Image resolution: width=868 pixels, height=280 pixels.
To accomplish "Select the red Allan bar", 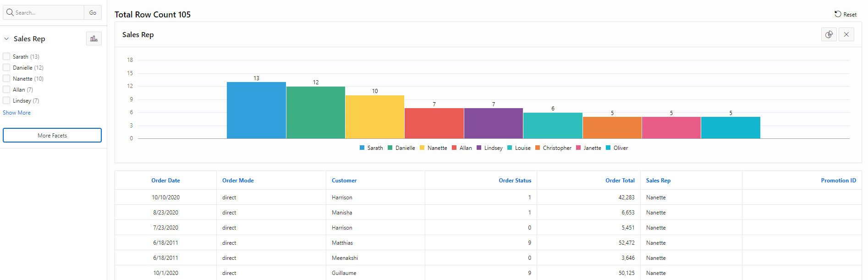I will pos(434,123).
